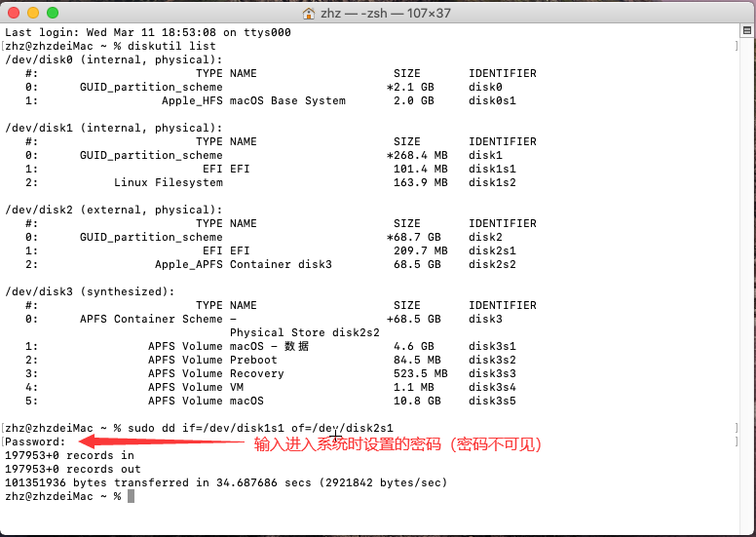Screen dimensions: 756x537
Task: Select the "/dev/disk0 (internal, physical)" heading line
Action: pyautogui.click(x=114, y=59)
